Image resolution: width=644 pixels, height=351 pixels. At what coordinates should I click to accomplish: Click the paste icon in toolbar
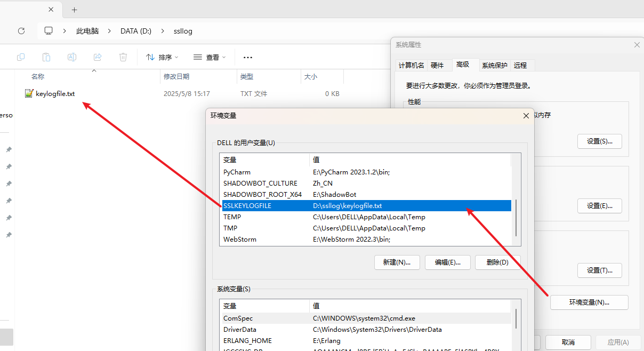pyautogui.click(x=46, y=57)
